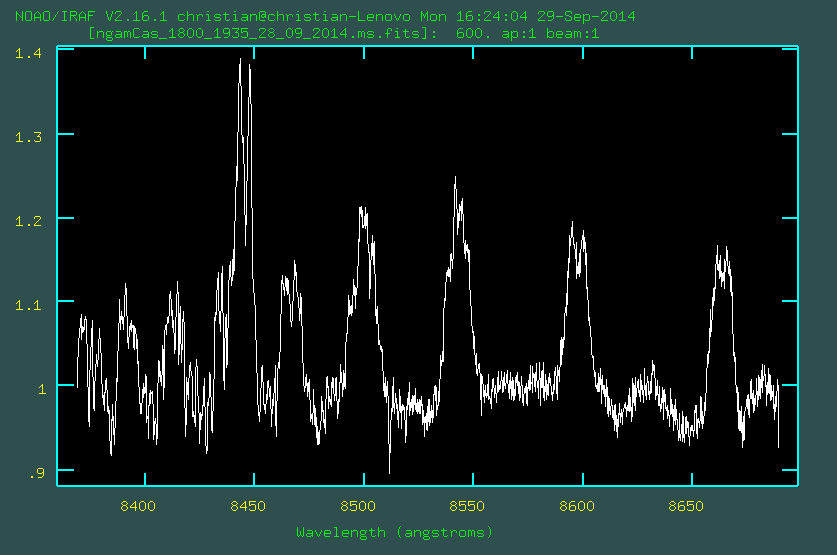Click the 1.2 y-axis tick label
Image resolution: width=837 pixels, height=555 pixels.
(x=28, y=219)
